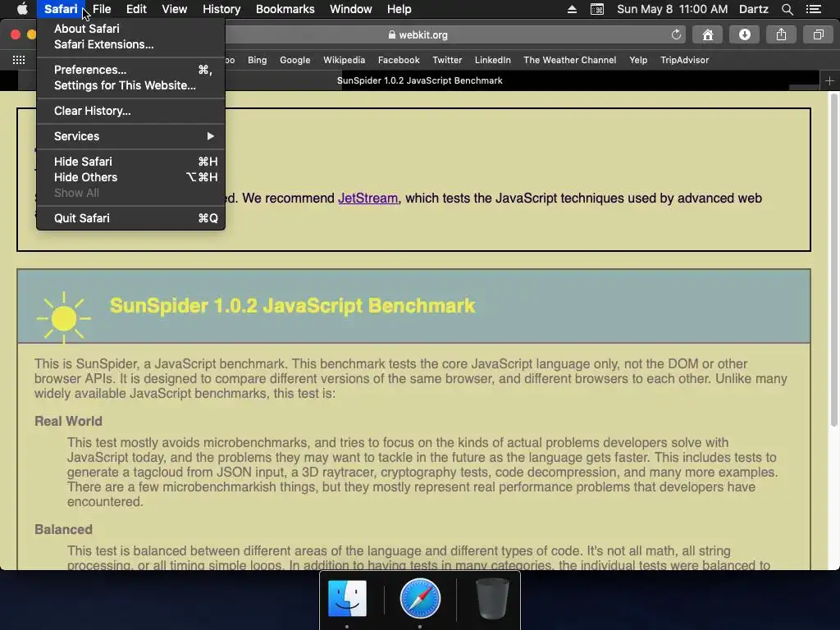Open the Bookmarks menu
The image size is (840, 630).
[285, 9]
